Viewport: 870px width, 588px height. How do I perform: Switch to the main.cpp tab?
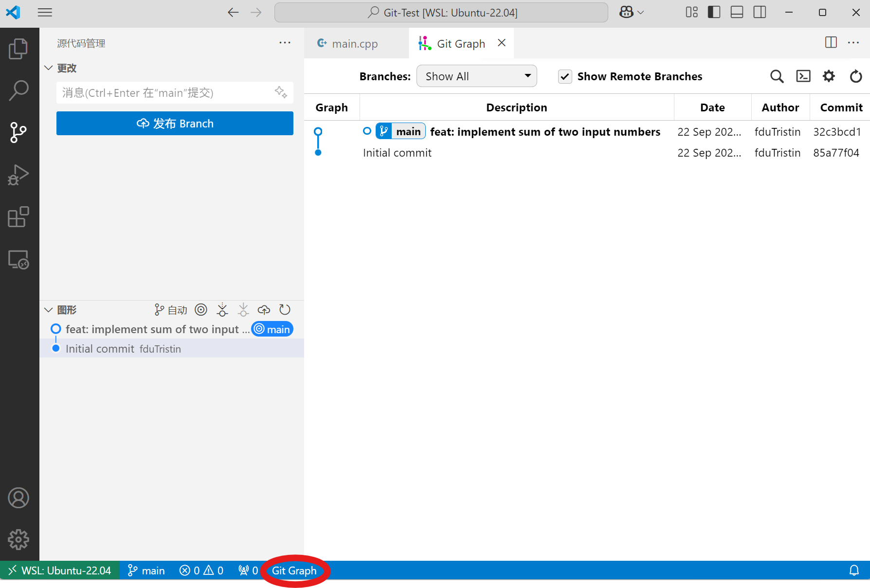pos(354,44)
